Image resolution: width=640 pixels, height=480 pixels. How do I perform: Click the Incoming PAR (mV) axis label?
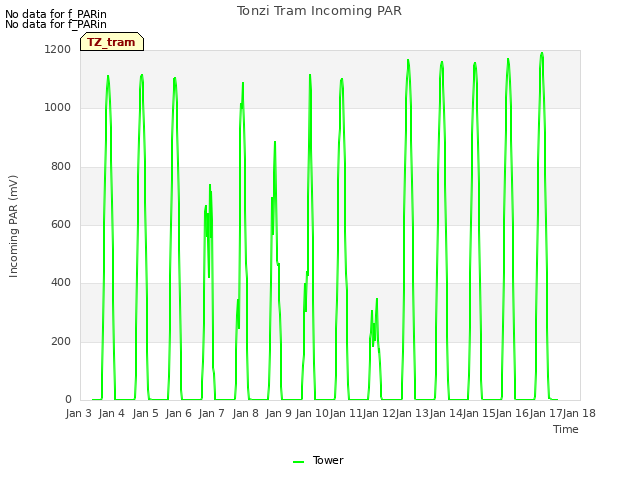(13, 227)
